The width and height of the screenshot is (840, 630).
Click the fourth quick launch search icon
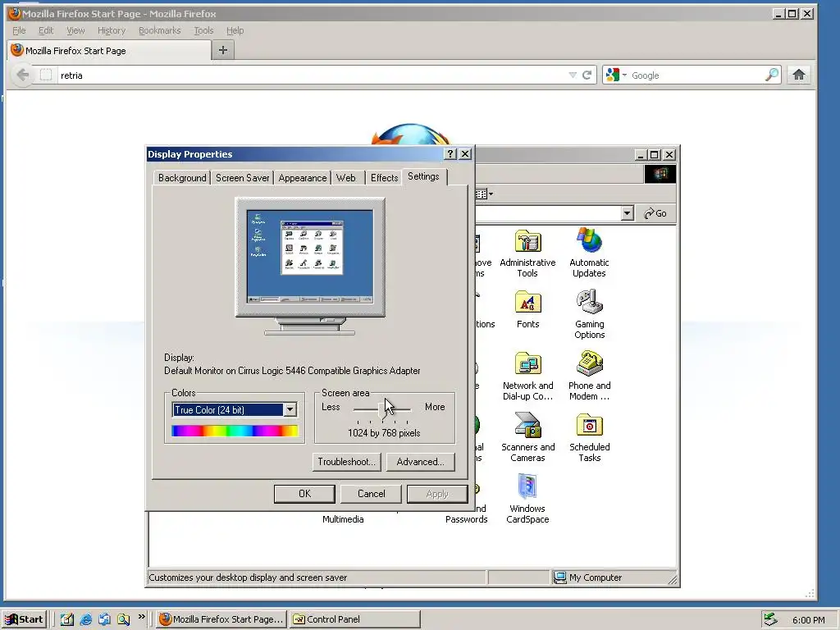123,619
